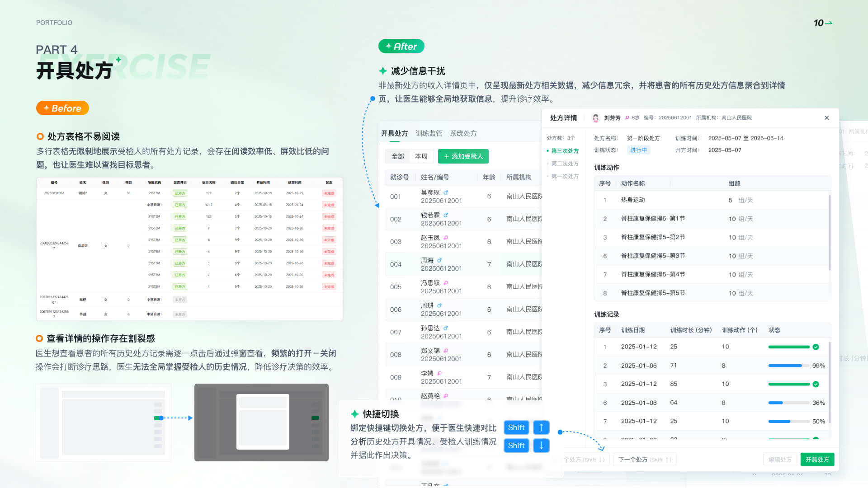The width and height of the screenshot is (868, 488).
Task: Click the page 10 arrow indicator
Action: coord(823,23)
